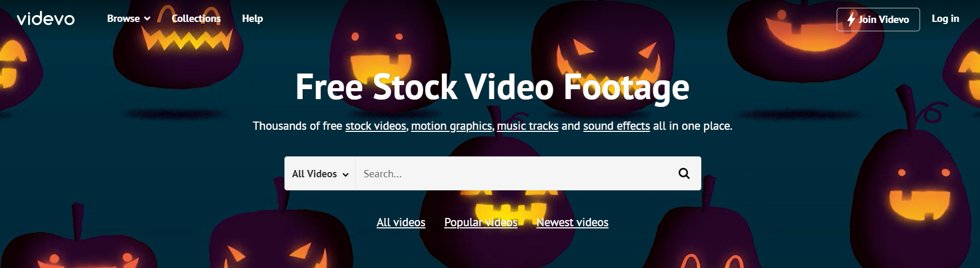
Task: Click the Join Videvo button
Action: (x=878, y=19)
